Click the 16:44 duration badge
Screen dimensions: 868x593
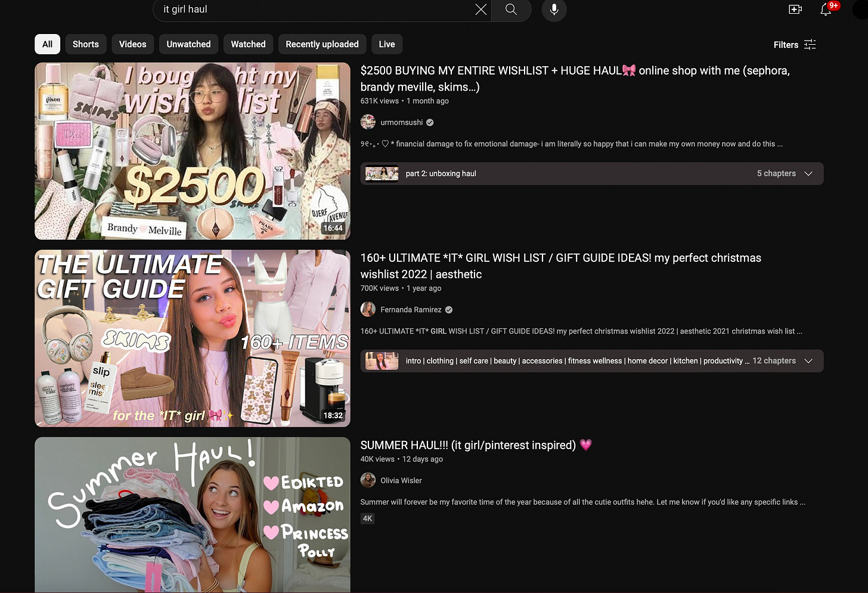click(x=333, y=228)
